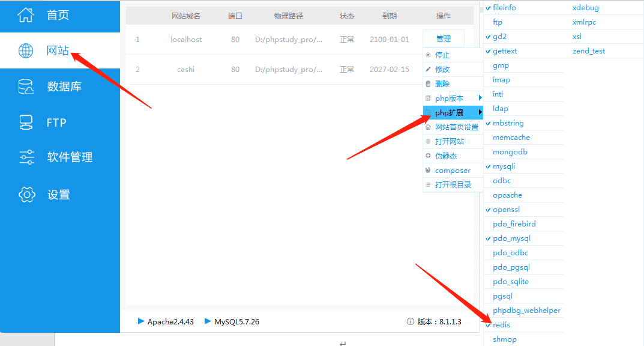Screen dimensions: 644x346
Task: Click the icon beside 伪静态
Action: (428, 156)
